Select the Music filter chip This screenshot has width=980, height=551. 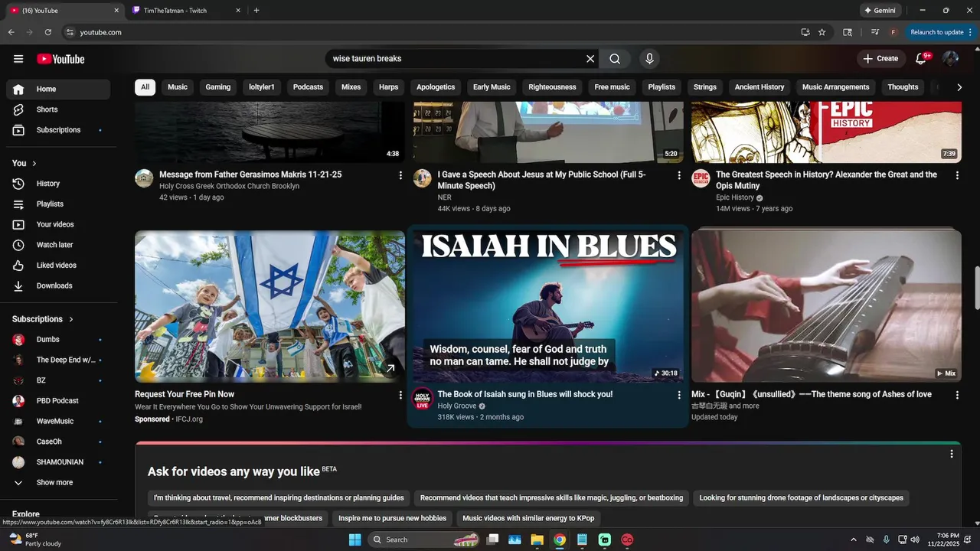tap(178, 87)
